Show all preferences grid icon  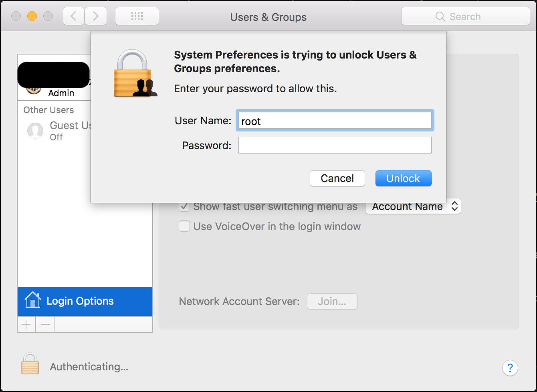click(x=137, y=16)
